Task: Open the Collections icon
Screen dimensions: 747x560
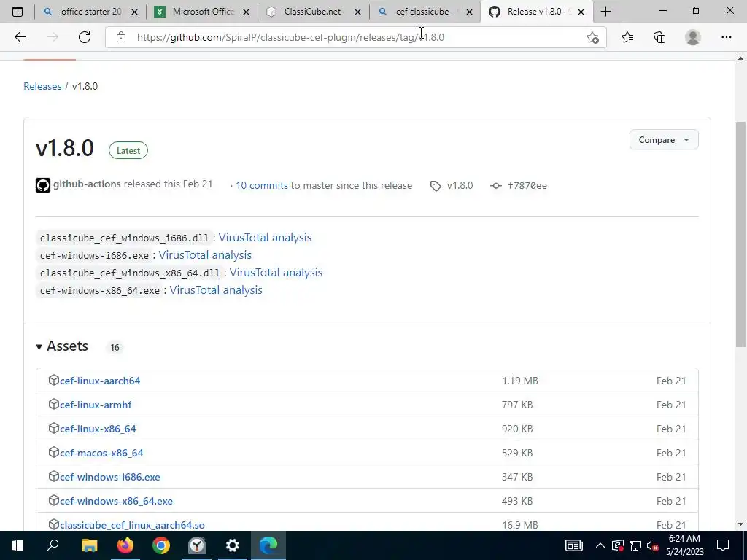Action: 659,37
